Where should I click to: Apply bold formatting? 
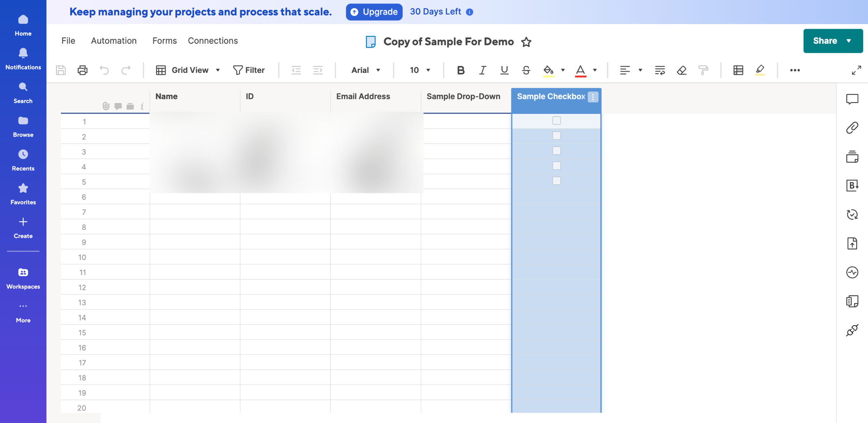point(460,70)
